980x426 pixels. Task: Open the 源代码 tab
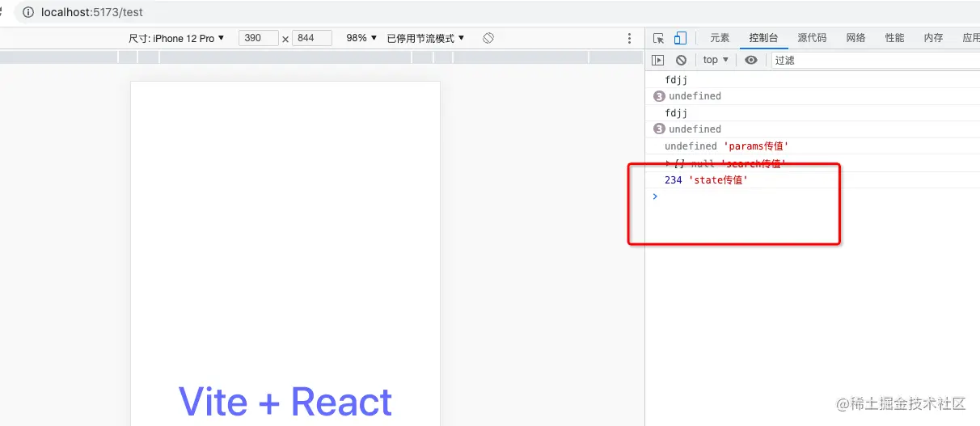click(x=812, y=38)
